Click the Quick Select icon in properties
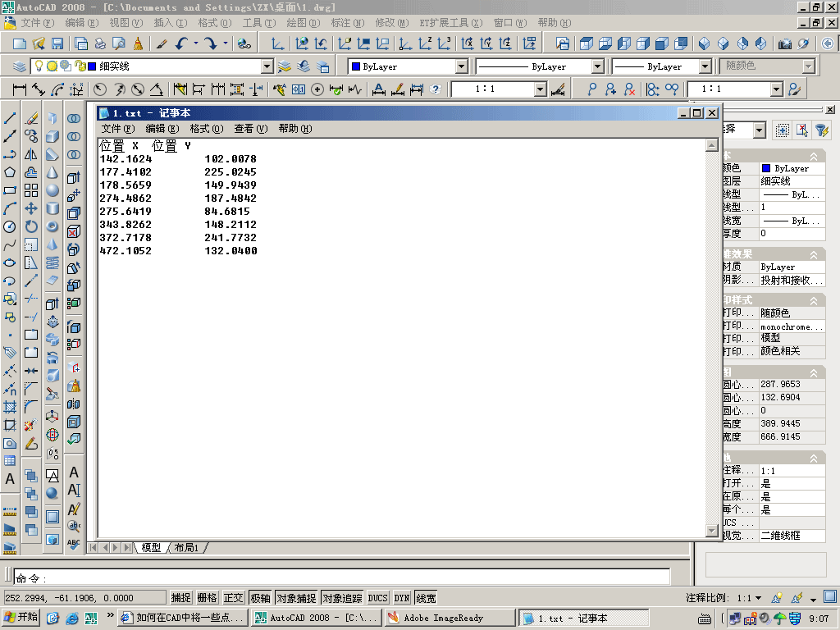Screen dimensions: 840x630 [x=822, y=130]
